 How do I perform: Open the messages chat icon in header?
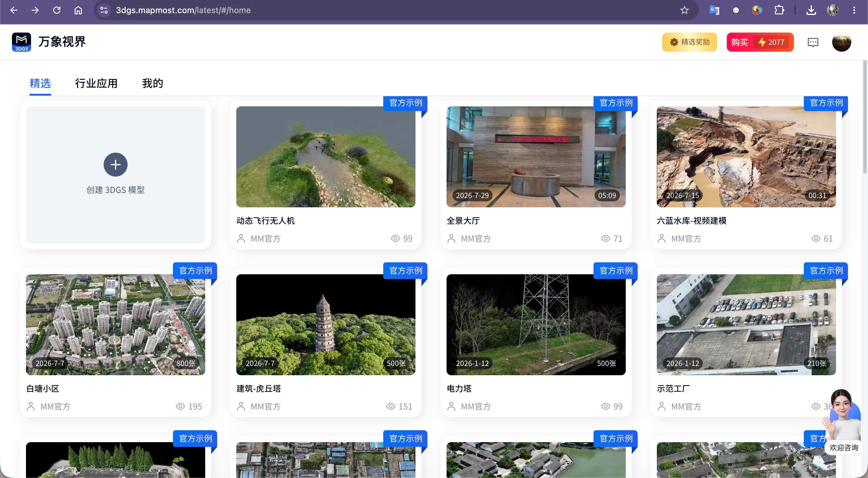tap(813, 42)
